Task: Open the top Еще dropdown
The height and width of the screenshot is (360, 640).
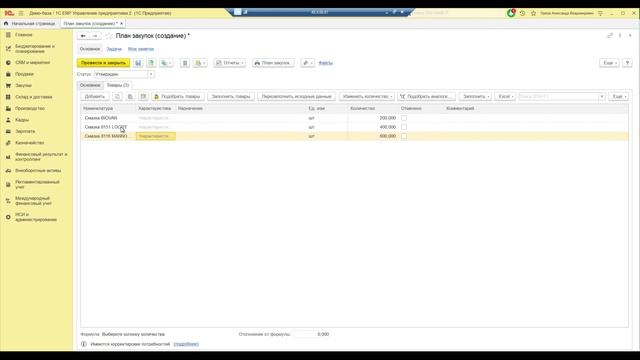Action: pos(609,63)
